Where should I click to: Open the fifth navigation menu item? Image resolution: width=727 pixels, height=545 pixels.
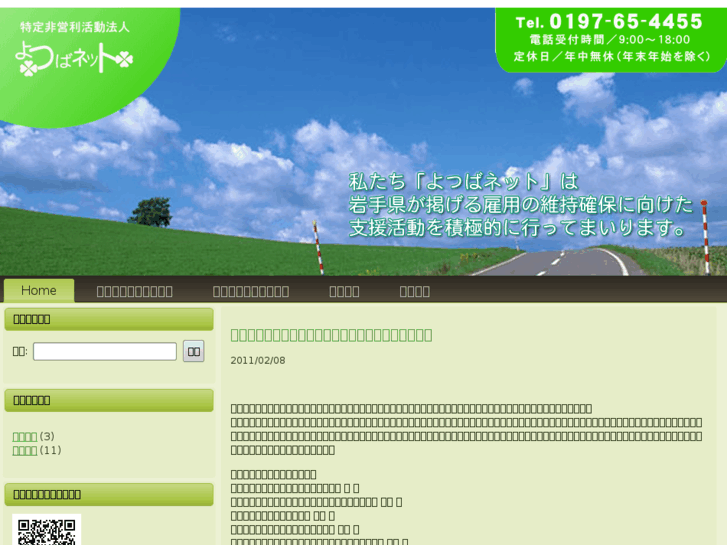point(415,291)
